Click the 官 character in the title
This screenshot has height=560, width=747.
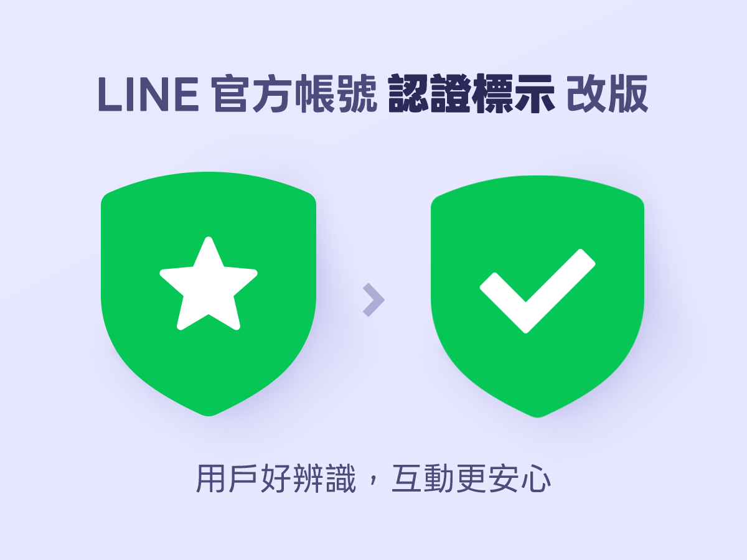click(x=231, y=96)
